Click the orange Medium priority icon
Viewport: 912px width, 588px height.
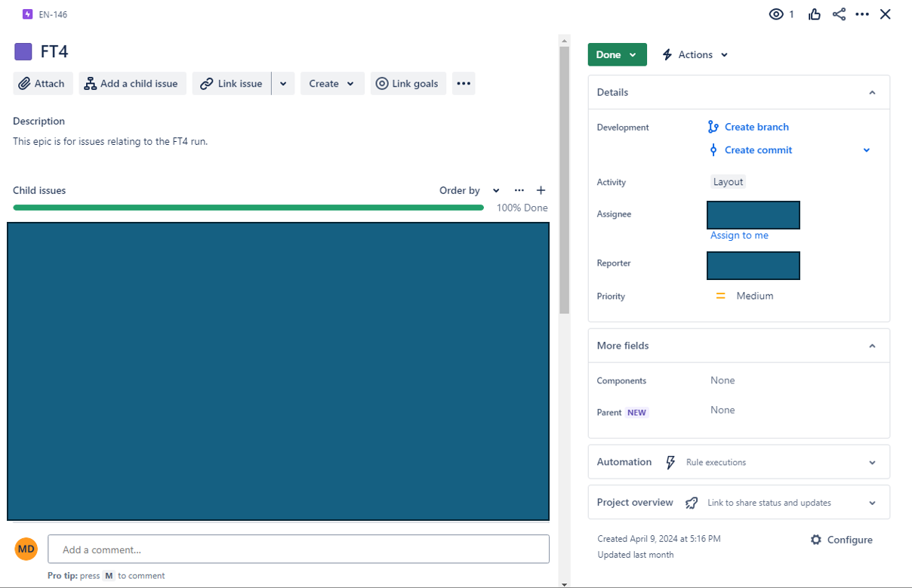720,296
